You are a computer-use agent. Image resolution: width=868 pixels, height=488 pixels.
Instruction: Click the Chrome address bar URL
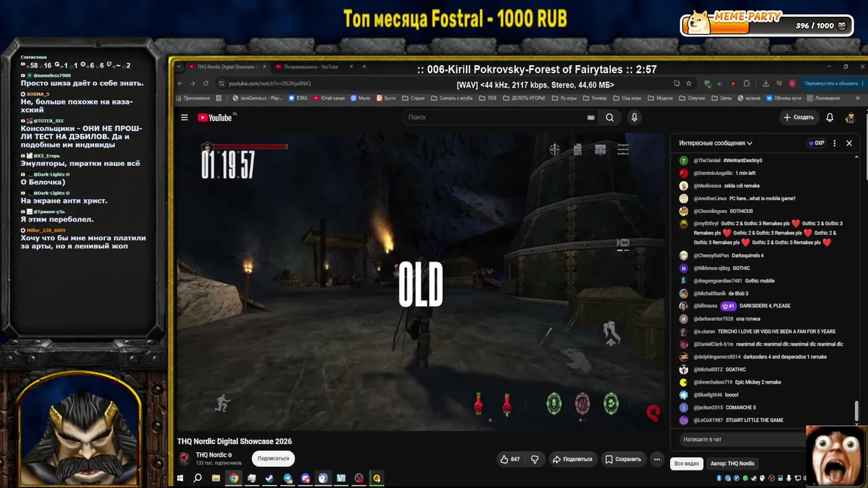[x=270, y=83]
